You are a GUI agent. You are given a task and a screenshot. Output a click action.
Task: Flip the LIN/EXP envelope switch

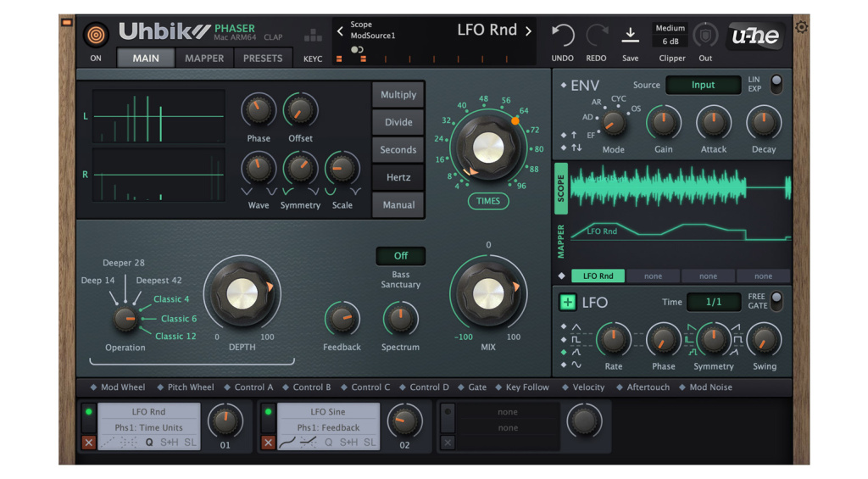[x=775, y=84]
